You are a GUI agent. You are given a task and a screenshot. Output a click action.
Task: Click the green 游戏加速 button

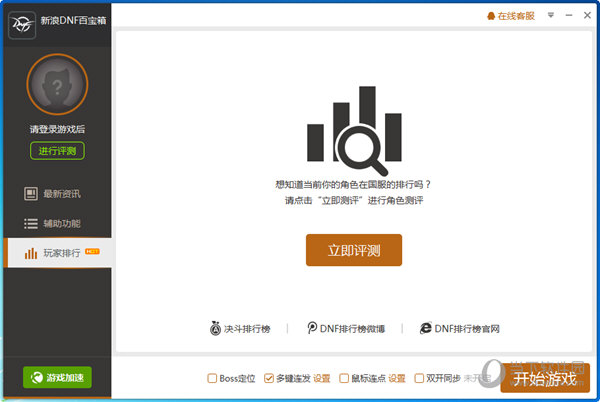click(57, 378)
